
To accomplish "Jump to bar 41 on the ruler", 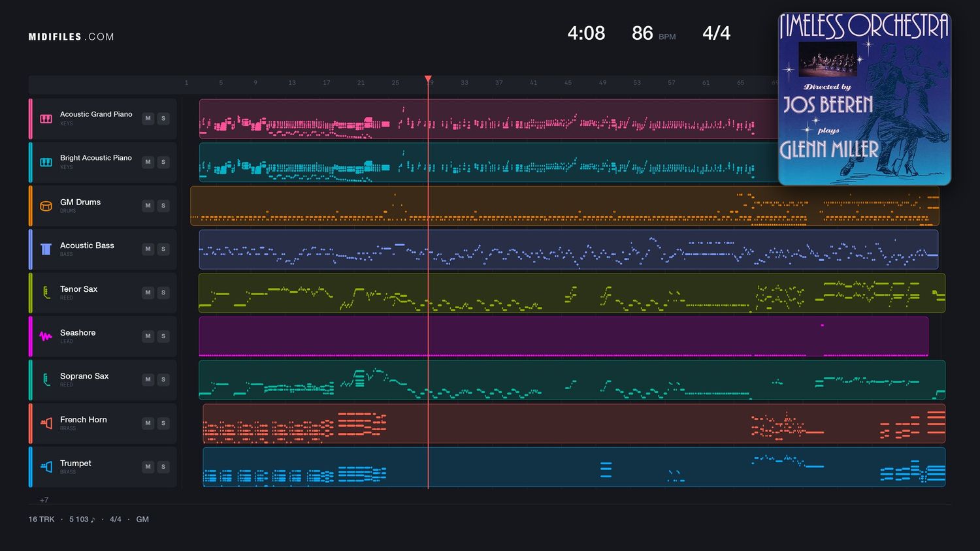I will click(x=533, y=83).
